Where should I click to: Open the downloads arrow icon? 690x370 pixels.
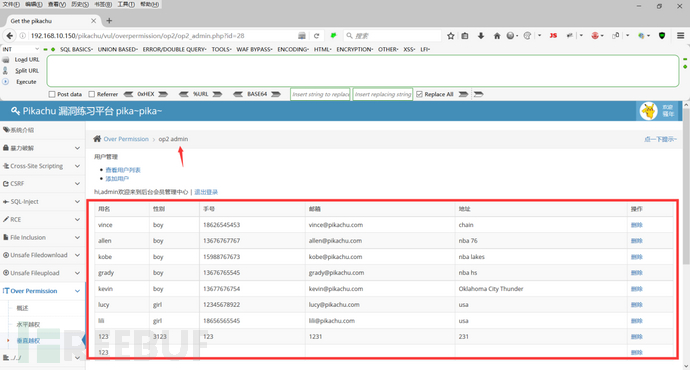(x=481, y=36)
